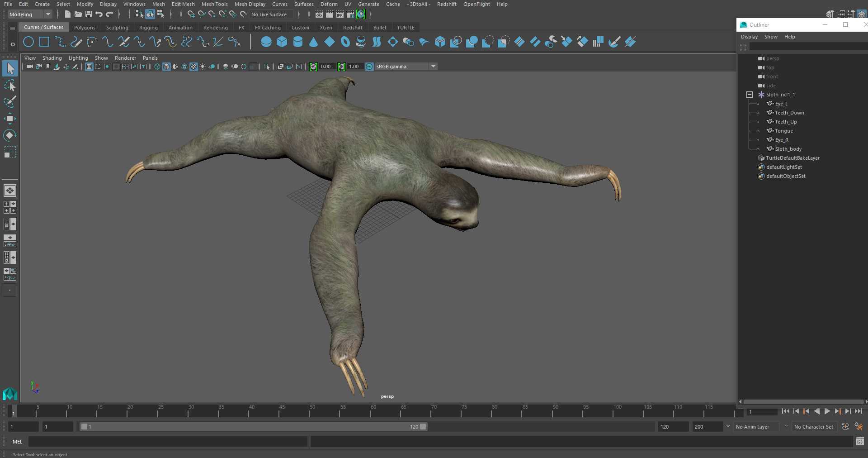Go to start of playback range
868x458 pixels.
[786, 411]
